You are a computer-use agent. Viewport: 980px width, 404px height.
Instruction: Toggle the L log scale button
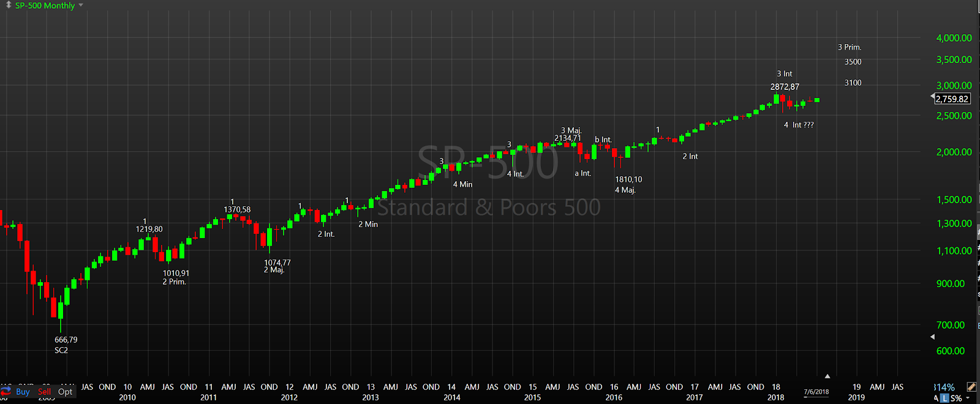click(945, 398)
